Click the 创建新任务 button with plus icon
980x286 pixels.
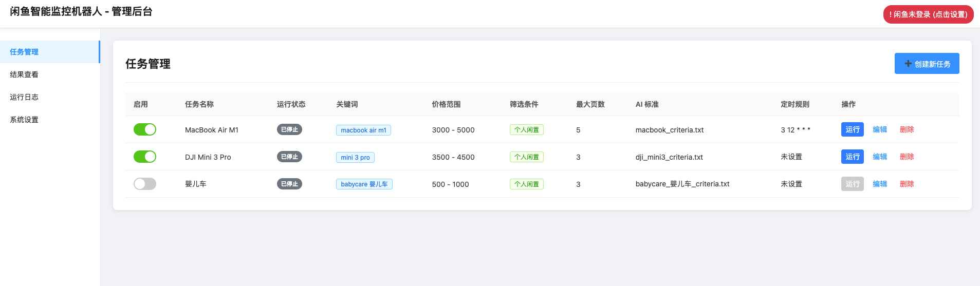click(927, 64)
